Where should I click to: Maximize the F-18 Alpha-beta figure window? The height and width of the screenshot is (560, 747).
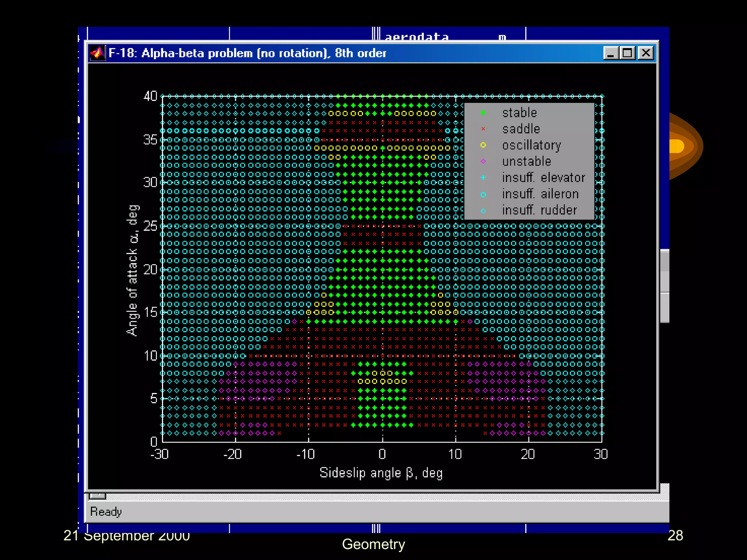pyautogui.click(x=627, y=53)
